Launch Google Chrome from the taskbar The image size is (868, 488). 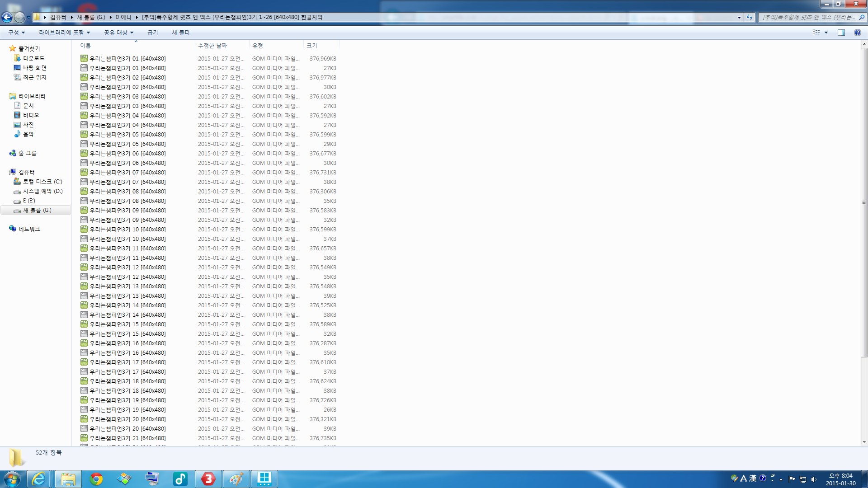(96, 479)
